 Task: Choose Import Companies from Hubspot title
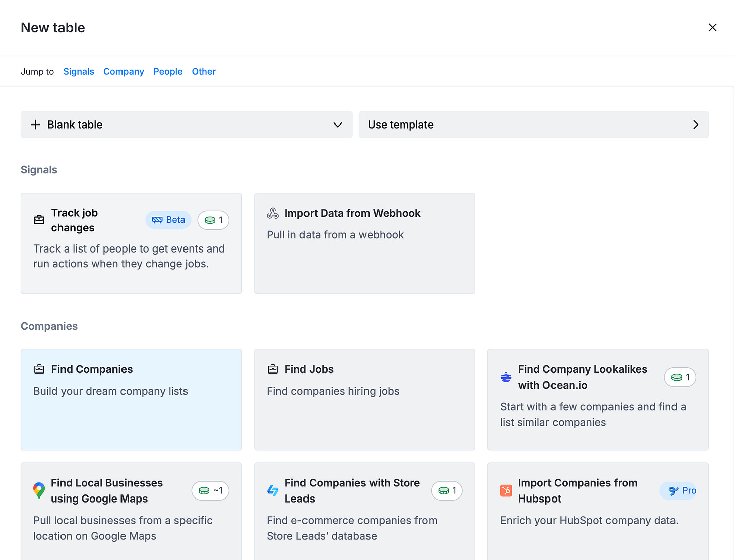pos(578,490)
